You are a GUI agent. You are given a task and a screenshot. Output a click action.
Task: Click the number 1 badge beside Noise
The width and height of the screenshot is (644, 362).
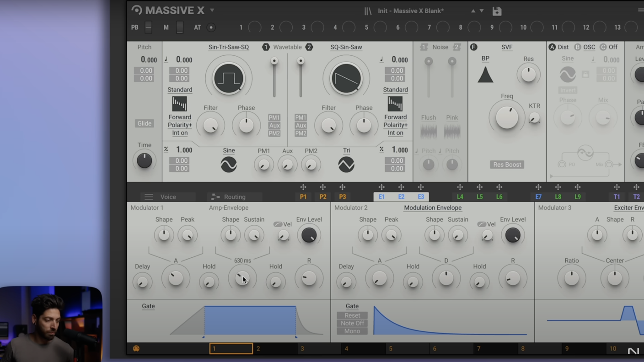point(424,47)
